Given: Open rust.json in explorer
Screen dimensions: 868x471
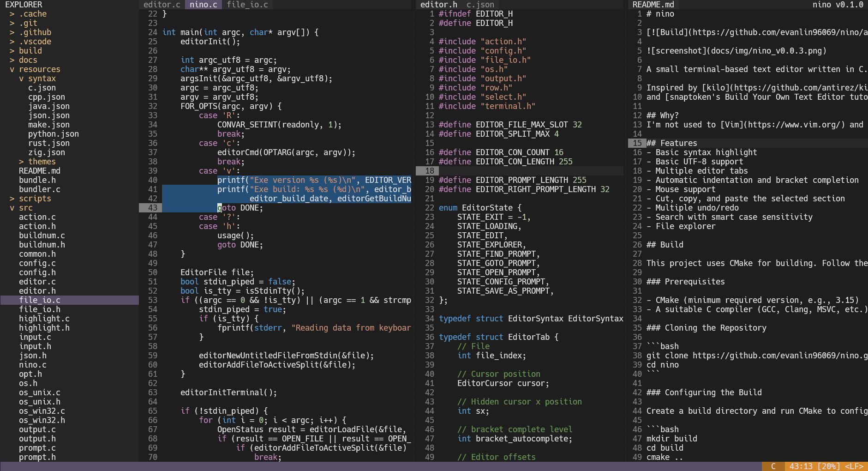Looking at the screenshot, I should coord(49,143).
